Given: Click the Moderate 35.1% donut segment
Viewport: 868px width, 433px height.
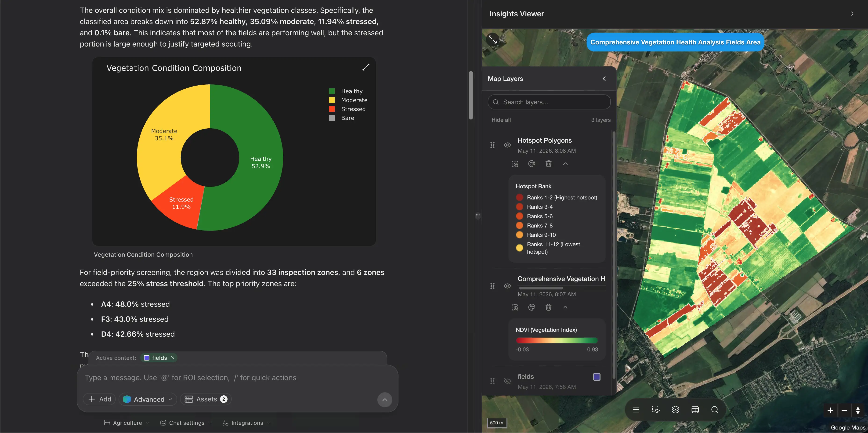Looking at the screenshot, I should click(164, 135).
